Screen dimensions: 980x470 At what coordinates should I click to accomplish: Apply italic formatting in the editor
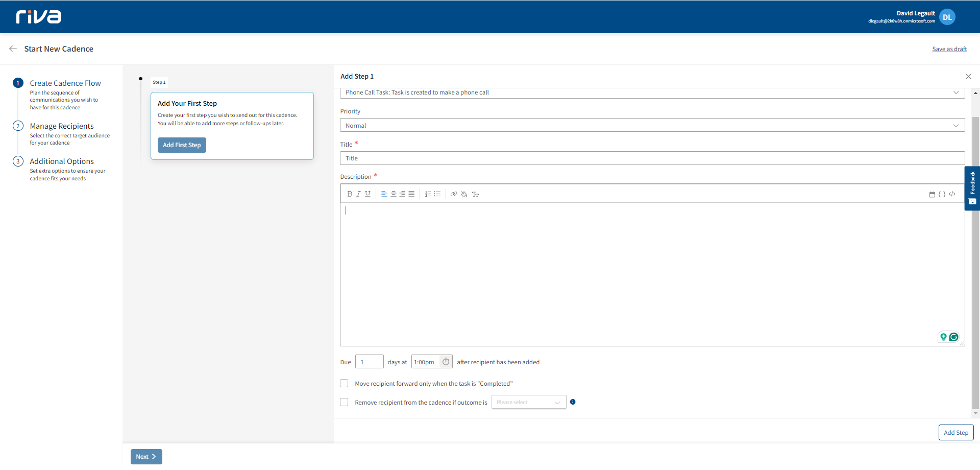pos(358,194)
